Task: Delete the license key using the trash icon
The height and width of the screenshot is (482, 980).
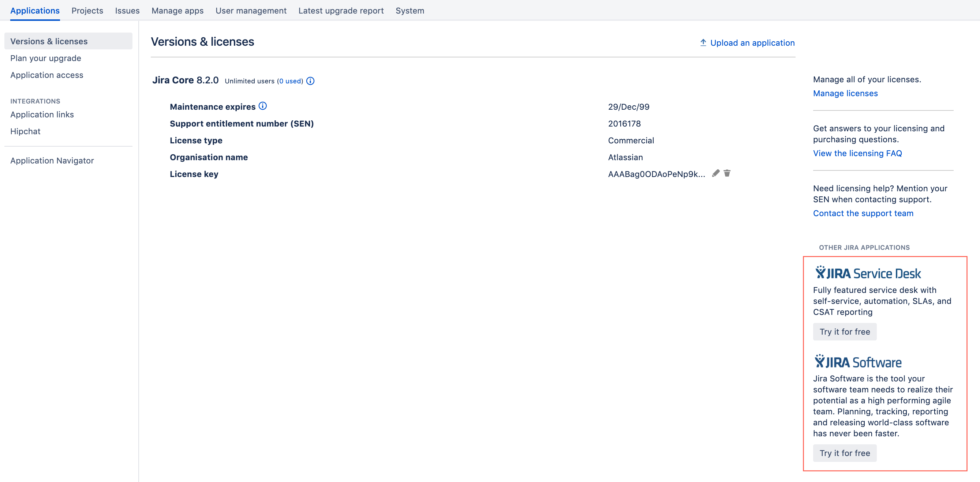Action: [x=727, y=173]
